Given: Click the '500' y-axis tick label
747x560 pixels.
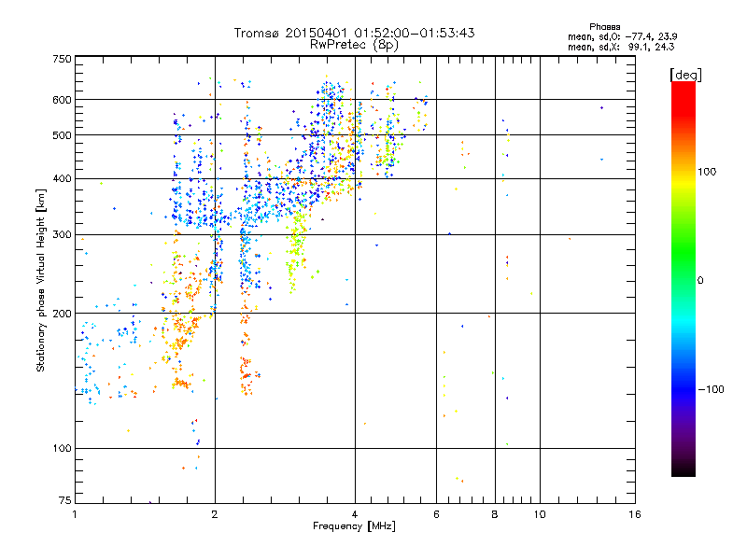Looking at the screenshot, I should 63,135.
